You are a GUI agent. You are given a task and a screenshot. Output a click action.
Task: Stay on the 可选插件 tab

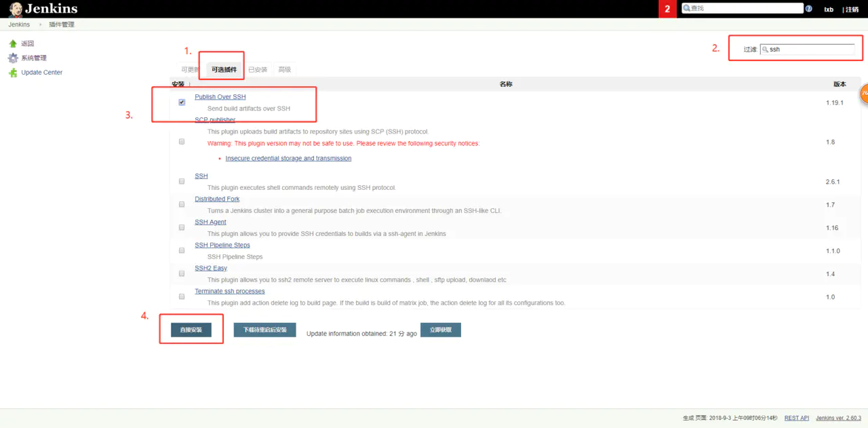click(220, 69)
